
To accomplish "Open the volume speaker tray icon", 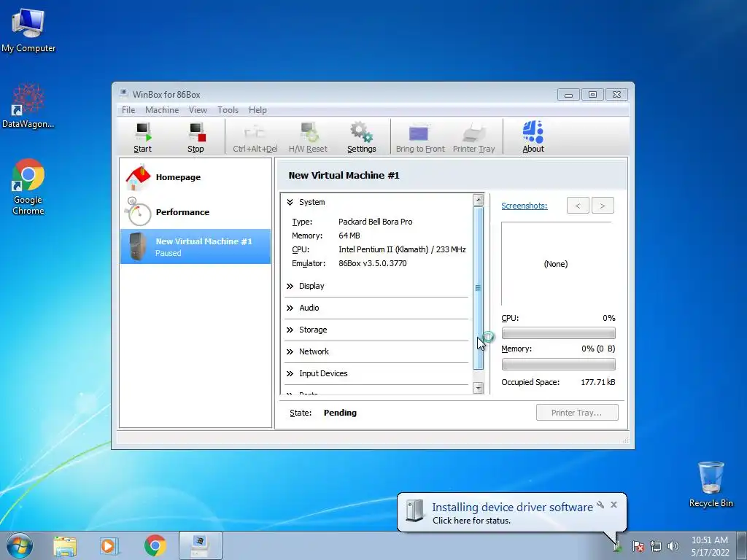I will click(673, 546).
